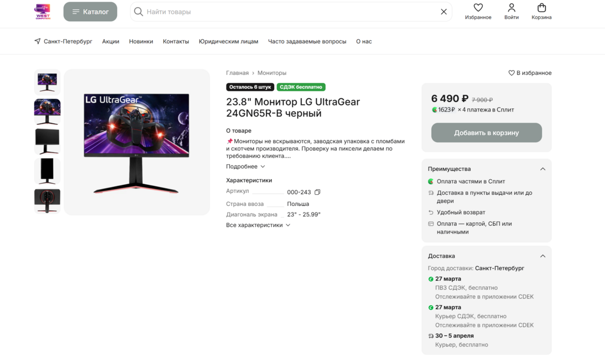Click the СДЭК бесплатно badge

click(x=301, y=87)
